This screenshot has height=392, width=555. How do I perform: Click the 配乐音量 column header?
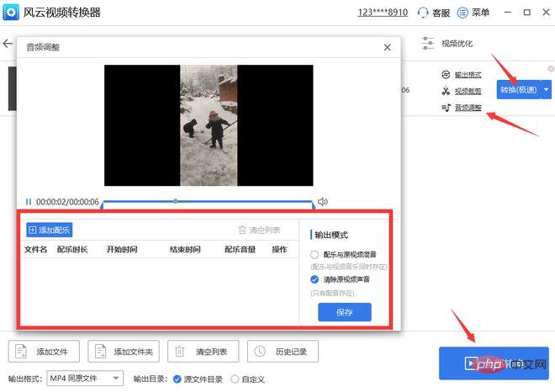pos(240,250)
